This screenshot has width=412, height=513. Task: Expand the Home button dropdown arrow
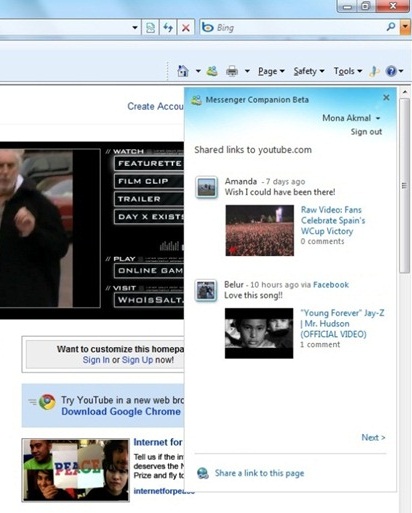click(198, 71)
